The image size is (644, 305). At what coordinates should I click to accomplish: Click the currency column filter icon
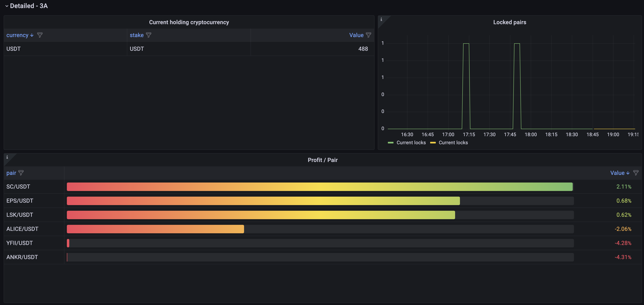tap(39, 35)
